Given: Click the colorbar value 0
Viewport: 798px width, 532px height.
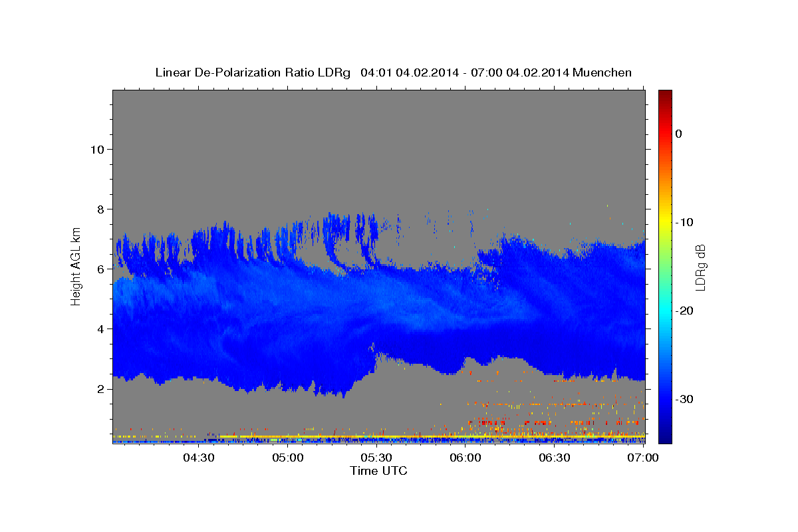Looking at the screenshot, I should pos(678,134).
